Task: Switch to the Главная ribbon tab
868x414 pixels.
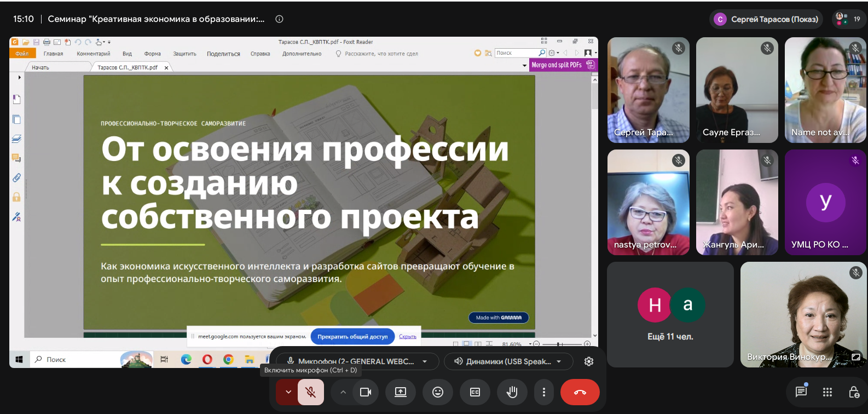Action: [53, 54]
